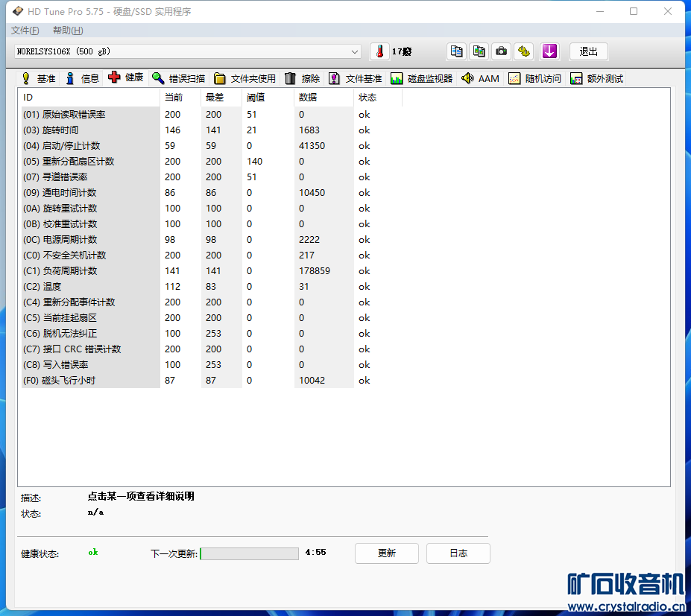Click the speaker icon of AAM tab
691x616 pixels.
click(467, 78)
